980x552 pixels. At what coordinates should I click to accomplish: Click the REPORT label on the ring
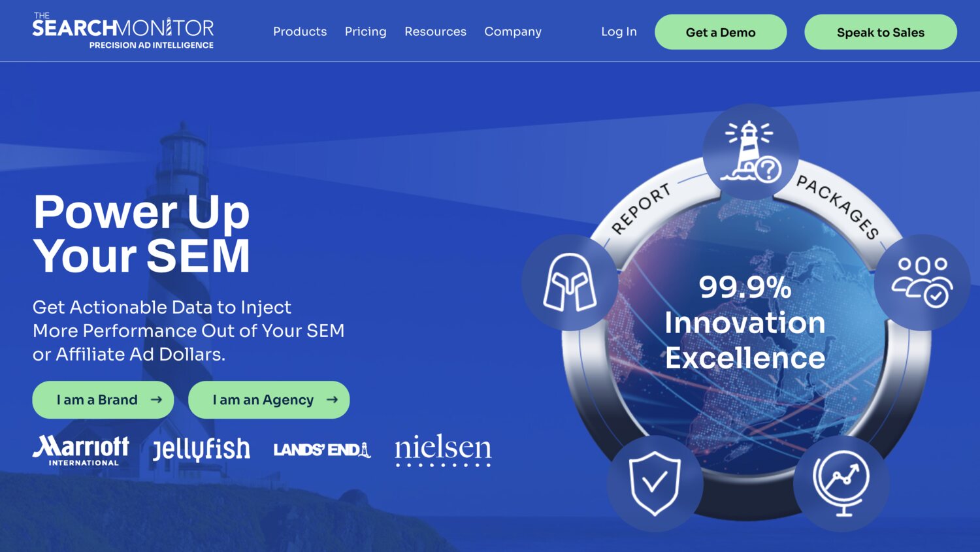pos(641,209)
